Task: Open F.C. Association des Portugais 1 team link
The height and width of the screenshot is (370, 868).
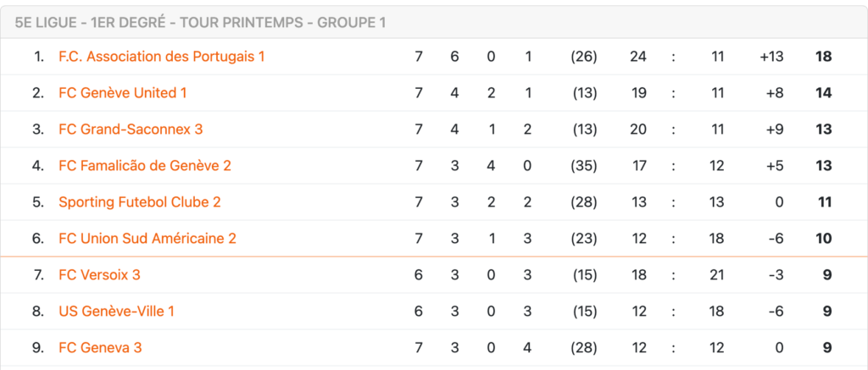Action: pyautogui.click(x=162, y=57)
